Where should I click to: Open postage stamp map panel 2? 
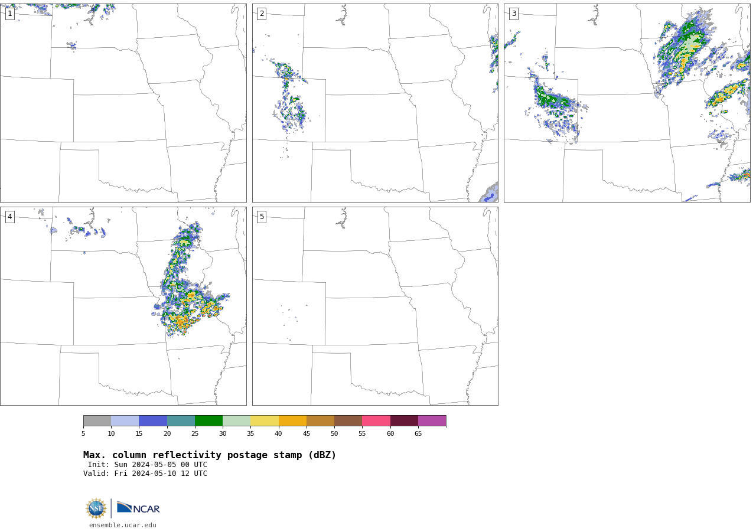[x=375, y=103]
